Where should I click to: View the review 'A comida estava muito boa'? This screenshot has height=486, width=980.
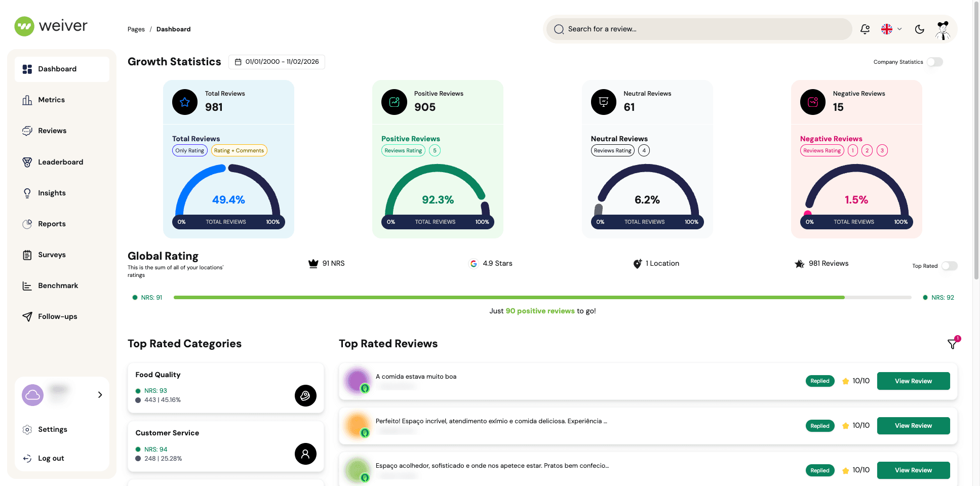[913, 381]
